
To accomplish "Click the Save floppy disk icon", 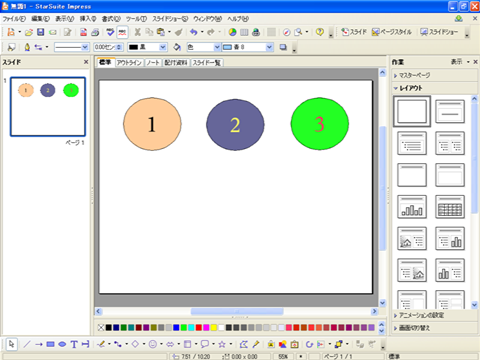I will [x=41, y=32].
